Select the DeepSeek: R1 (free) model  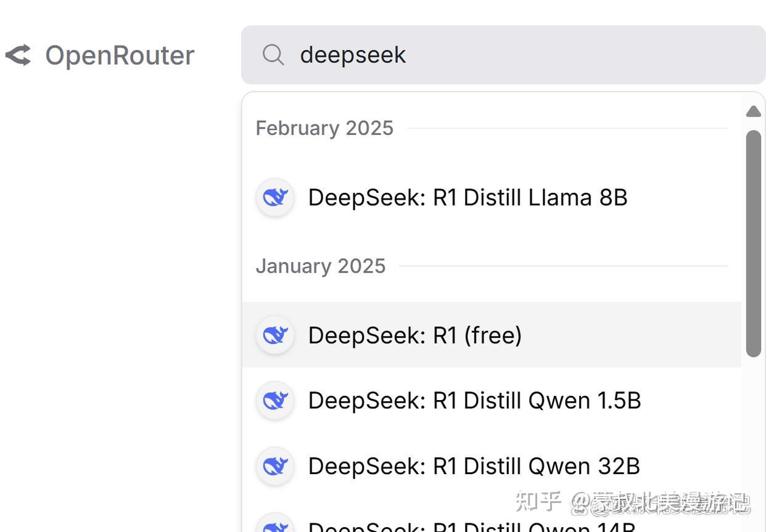tap(414, 335)
